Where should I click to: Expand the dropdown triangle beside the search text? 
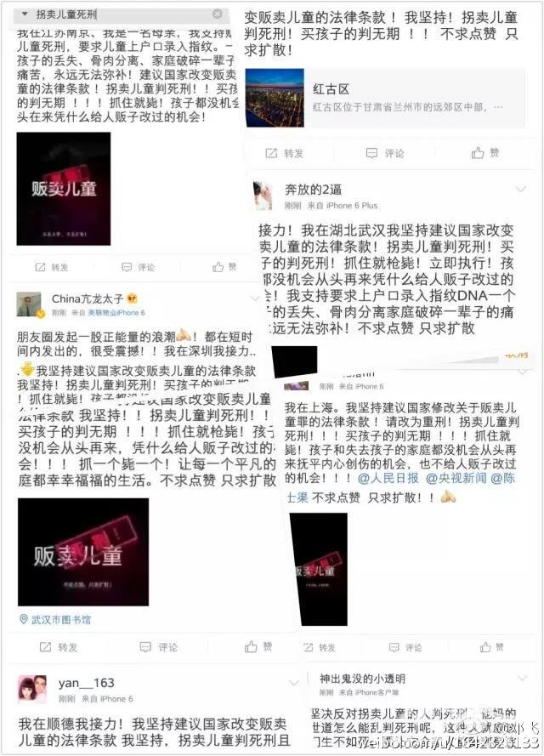pos(25,14)
